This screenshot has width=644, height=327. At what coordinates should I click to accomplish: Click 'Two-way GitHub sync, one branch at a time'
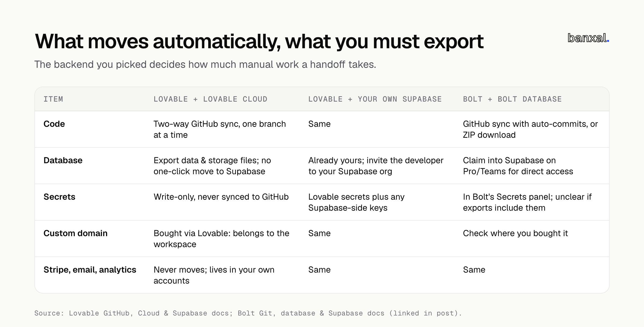[220, 129]
